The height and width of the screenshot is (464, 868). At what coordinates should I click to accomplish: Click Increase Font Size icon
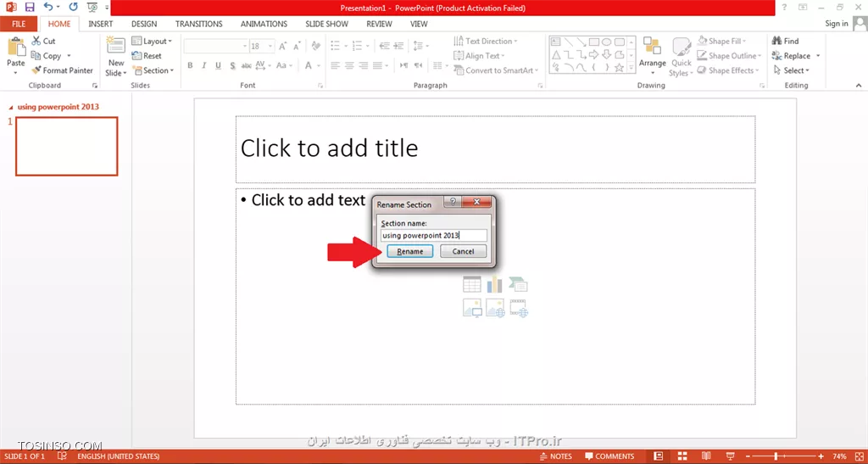(x=283, y=46)
